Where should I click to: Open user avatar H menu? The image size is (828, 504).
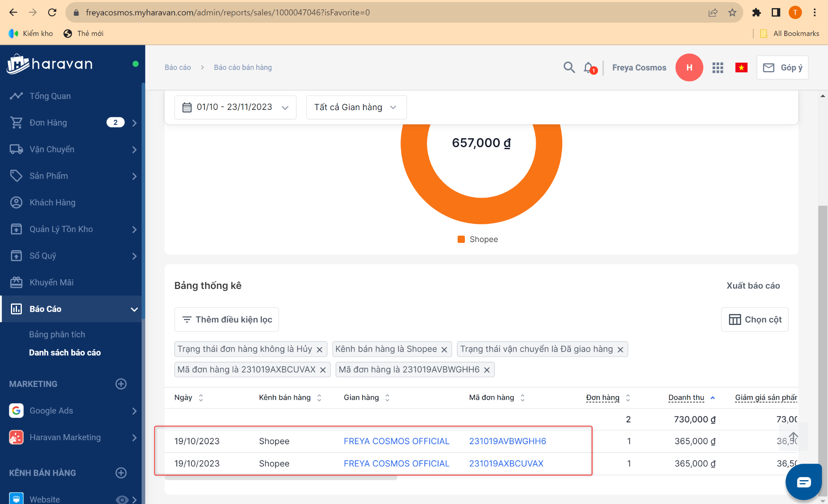tap(689, 67)
